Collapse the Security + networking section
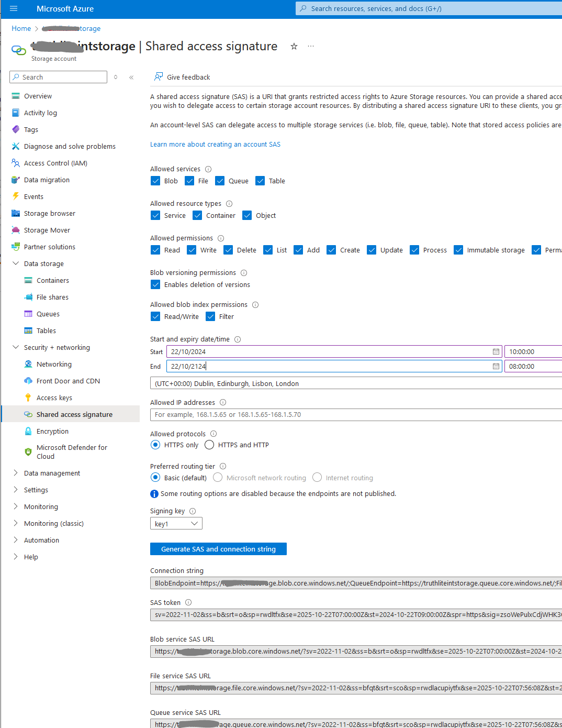Viewport: 562px width, 728px height. (x=16, y=347)
